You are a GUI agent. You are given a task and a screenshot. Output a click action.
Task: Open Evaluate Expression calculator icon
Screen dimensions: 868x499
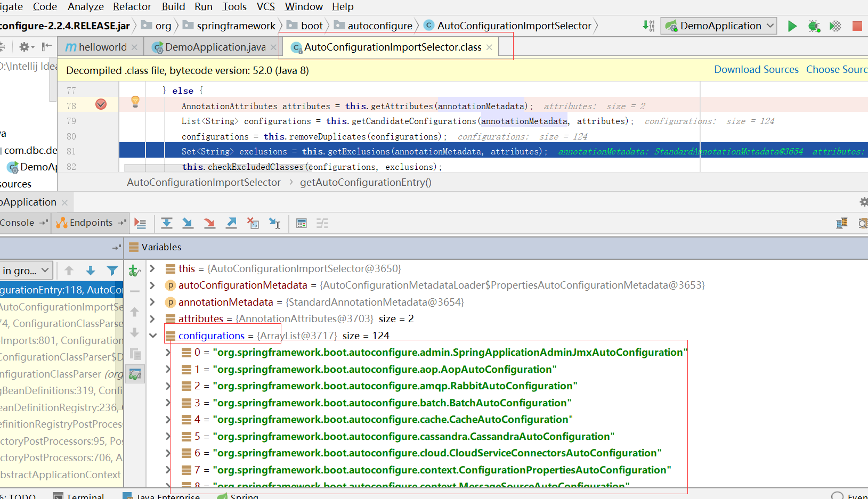tap(302, 223)
